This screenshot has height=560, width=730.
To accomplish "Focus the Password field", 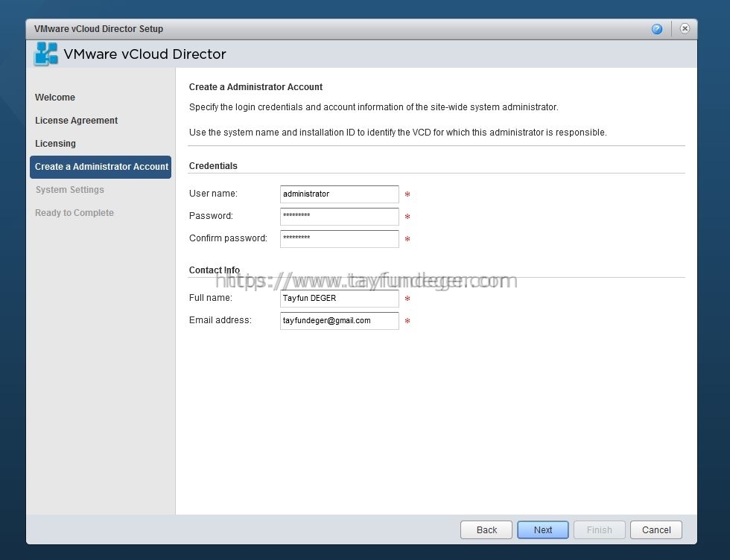I will coord(340,217).
